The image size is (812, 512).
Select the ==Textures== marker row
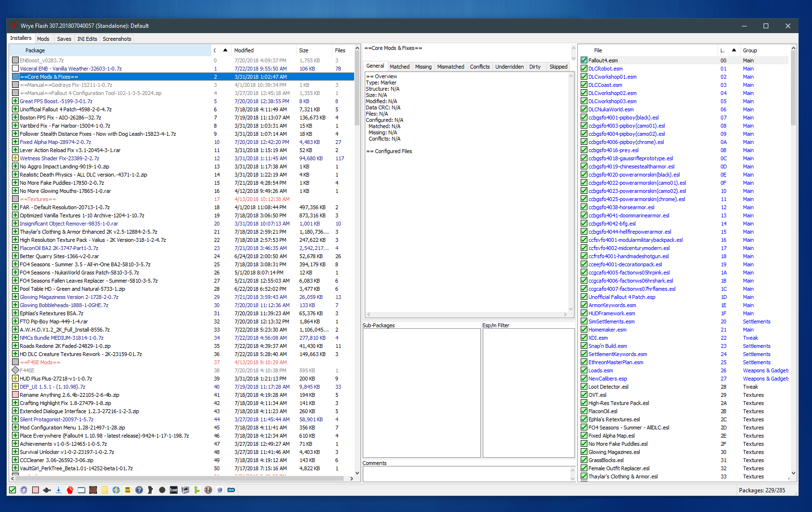[182, 199]
